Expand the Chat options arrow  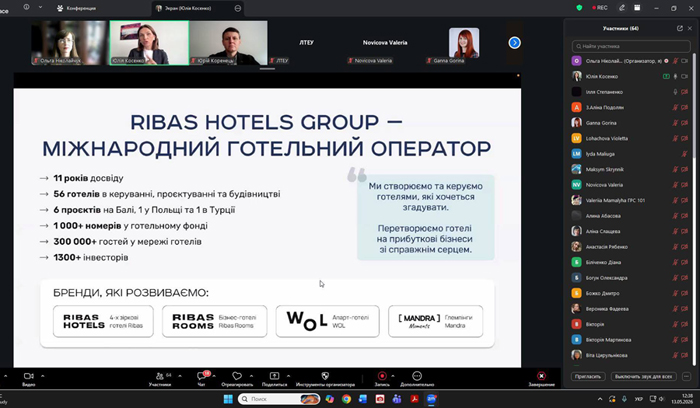(214, 376)
